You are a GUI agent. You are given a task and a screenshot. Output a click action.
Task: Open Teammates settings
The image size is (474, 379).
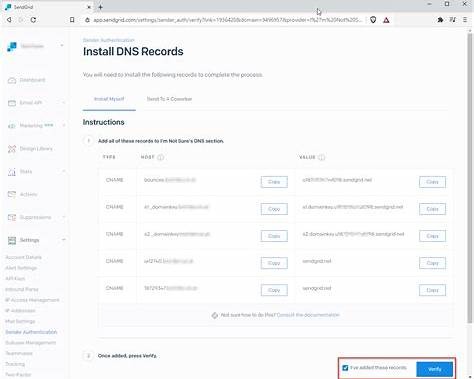coord(19,353)
